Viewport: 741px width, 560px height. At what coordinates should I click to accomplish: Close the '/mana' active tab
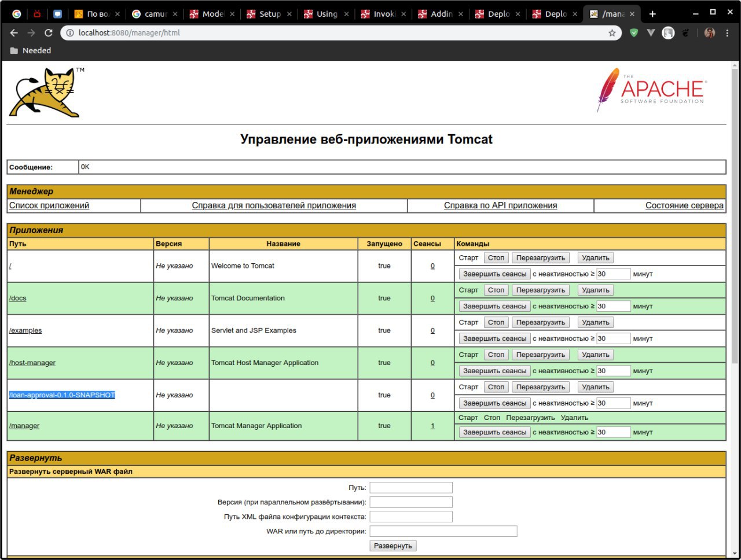(x=632, y=14)
